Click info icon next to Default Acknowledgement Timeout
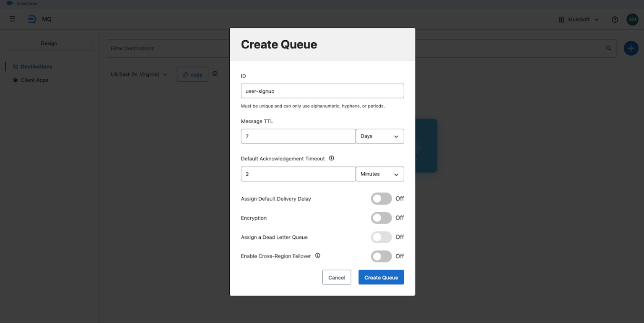The image size is (644, 323). click(x=332, y=158)
